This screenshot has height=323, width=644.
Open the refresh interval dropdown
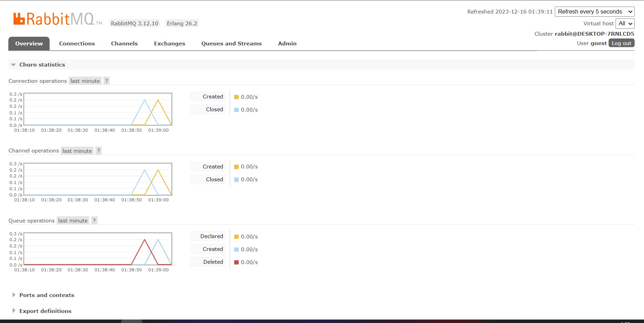point(594,11)
